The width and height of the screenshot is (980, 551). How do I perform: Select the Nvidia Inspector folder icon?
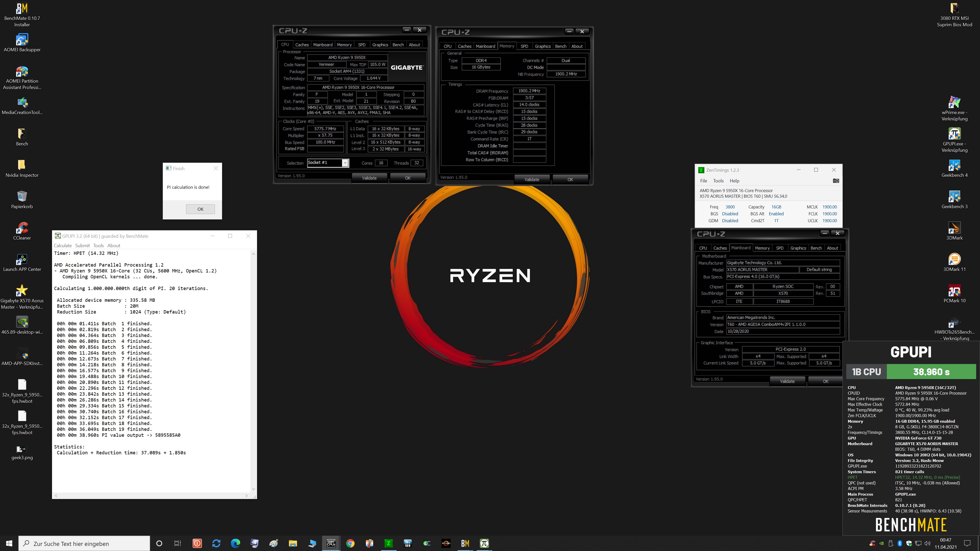pyautogui.click(x=22, y=168)
